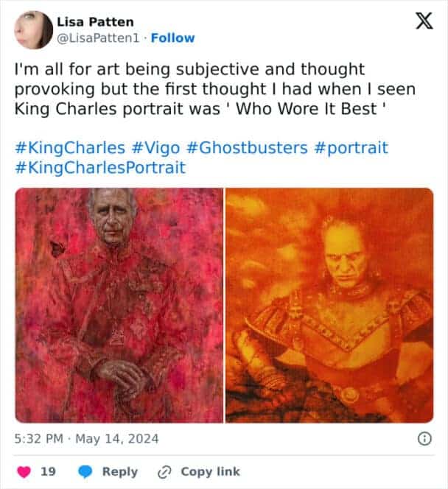Click the blue reply bubble icon
Screen dimensions: 448x489
point(85,472)
